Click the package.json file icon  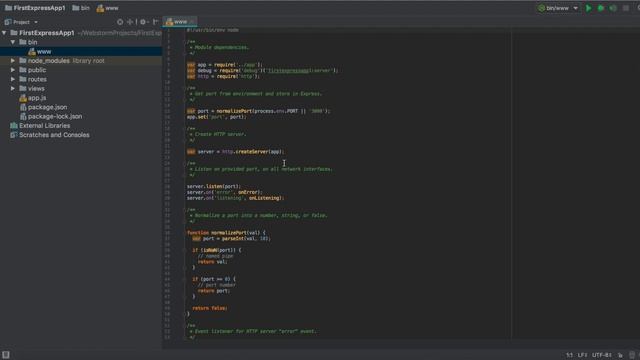pyautogui.click(x=23, y=107)
